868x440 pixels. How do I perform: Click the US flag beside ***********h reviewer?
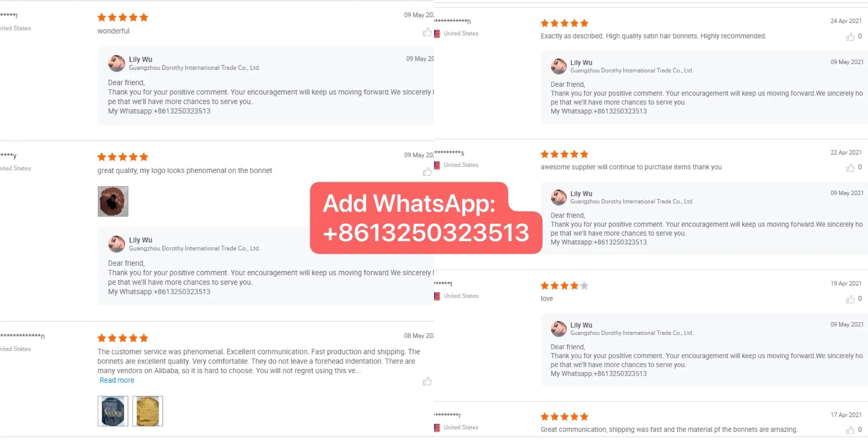(x=437, y=34)
